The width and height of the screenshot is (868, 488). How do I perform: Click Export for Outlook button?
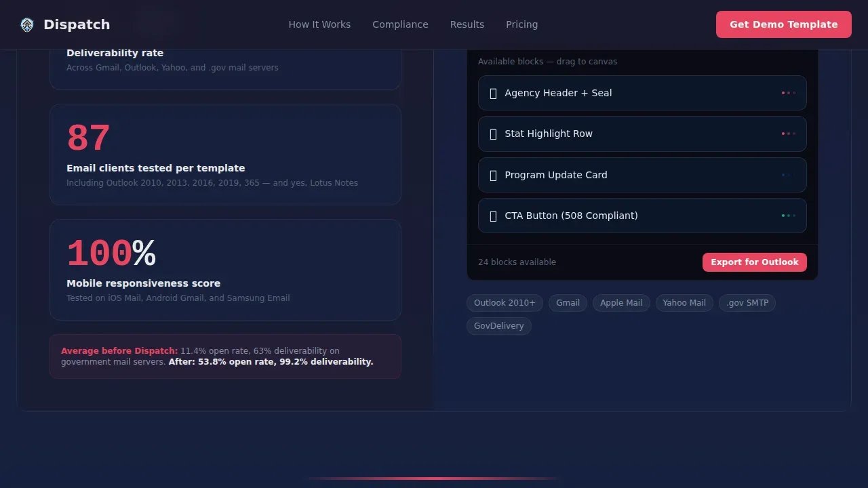pos(755,262)
